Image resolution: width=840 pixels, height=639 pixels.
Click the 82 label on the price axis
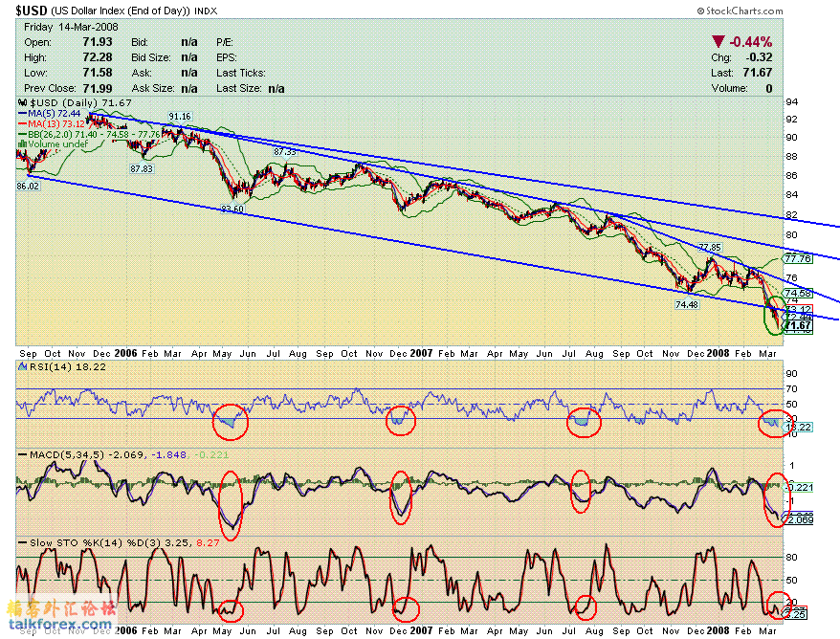click(x=791, y=215)
